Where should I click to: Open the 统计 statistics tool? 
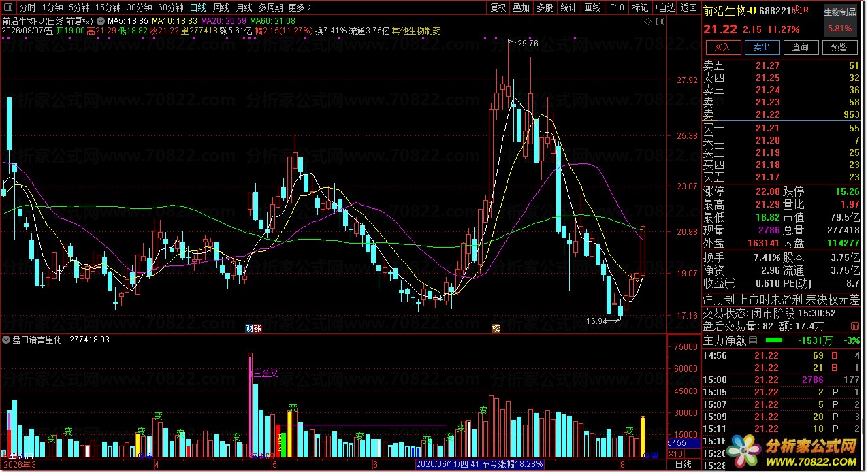pyautogui.click(x=568, y=8)
